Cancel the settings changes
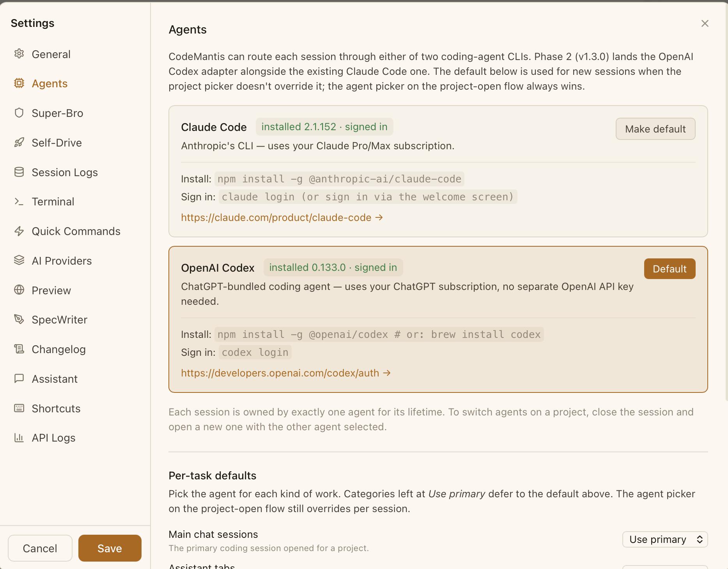728x569 pixels. 40,548
